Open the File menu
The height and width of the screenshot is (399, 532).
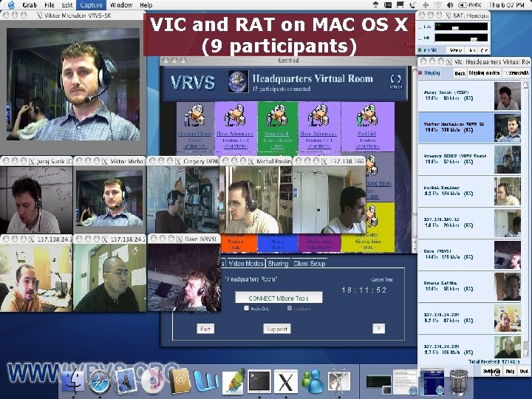tap(50, 4)
